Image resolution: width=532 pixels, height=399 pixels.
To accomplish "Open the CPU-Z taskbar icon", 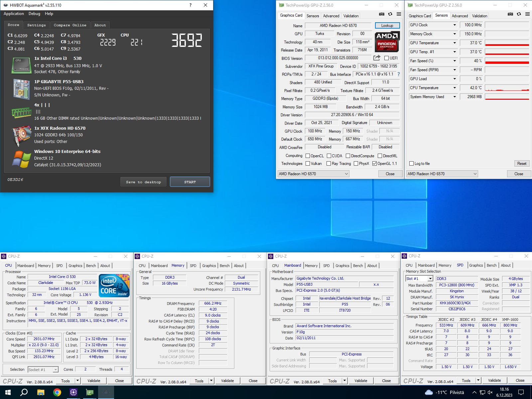I will pyautogui.click(x=73, y=392).
